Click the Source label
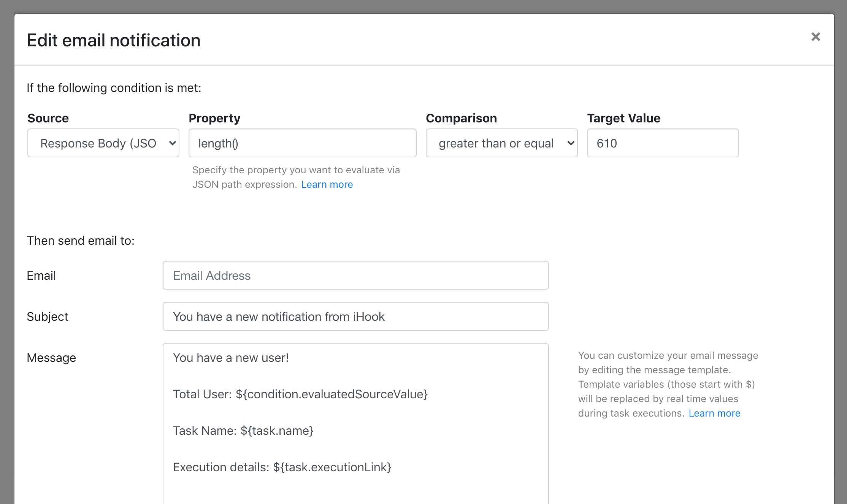This screenshot has height=504, width=847. pos(48,118)
